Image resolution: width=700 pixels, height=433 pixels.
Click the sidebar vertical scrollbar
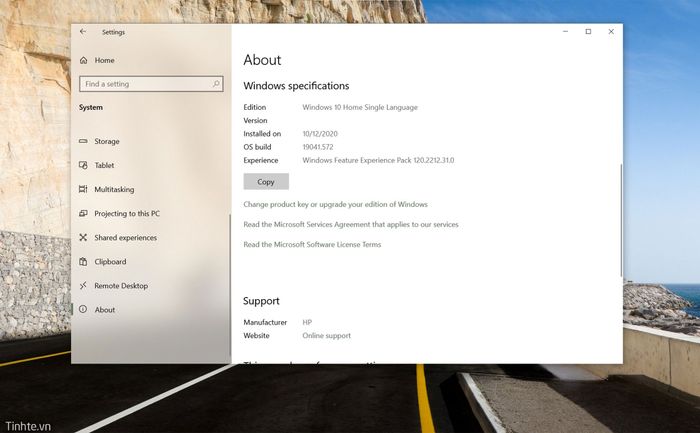[230, 286]
